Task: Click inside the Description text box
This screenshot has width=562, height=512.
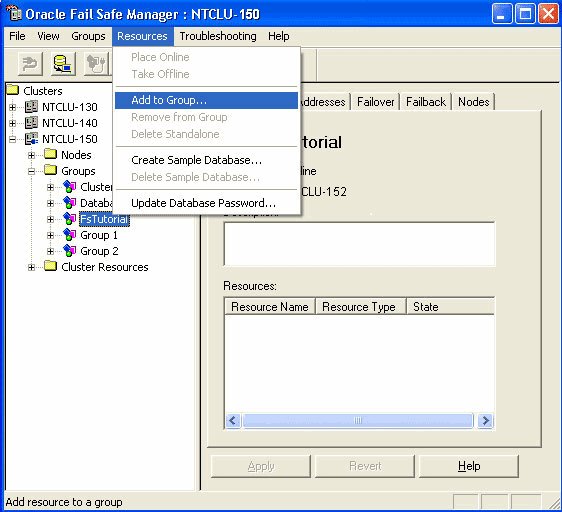Action: (x=359, y=244)
